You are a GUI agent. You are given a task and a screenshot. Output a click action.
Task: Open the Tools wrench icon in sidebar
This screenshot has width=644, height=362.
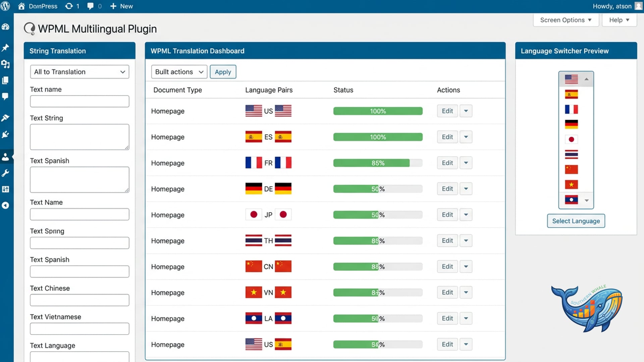point(5,173)
